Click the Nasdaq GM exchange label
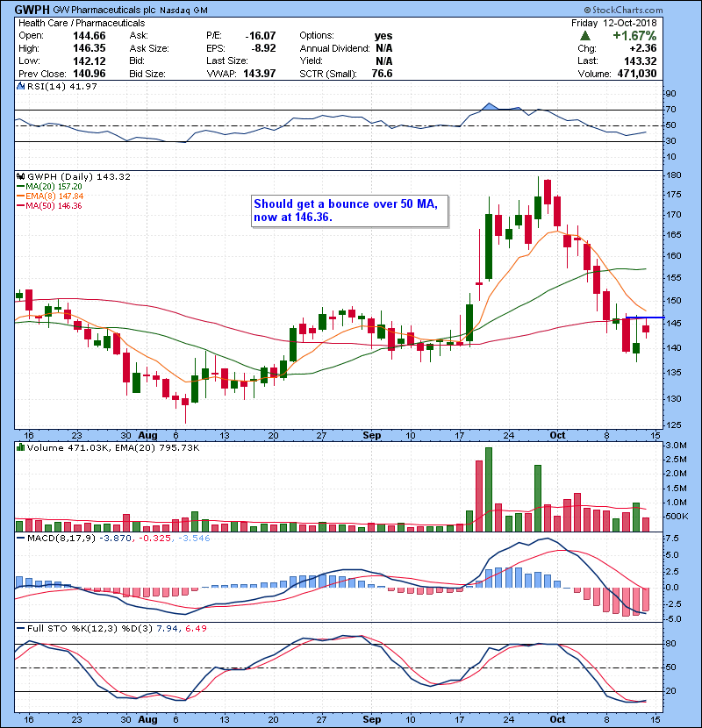Viewport: 702px width, 728px height. [184, 11]
